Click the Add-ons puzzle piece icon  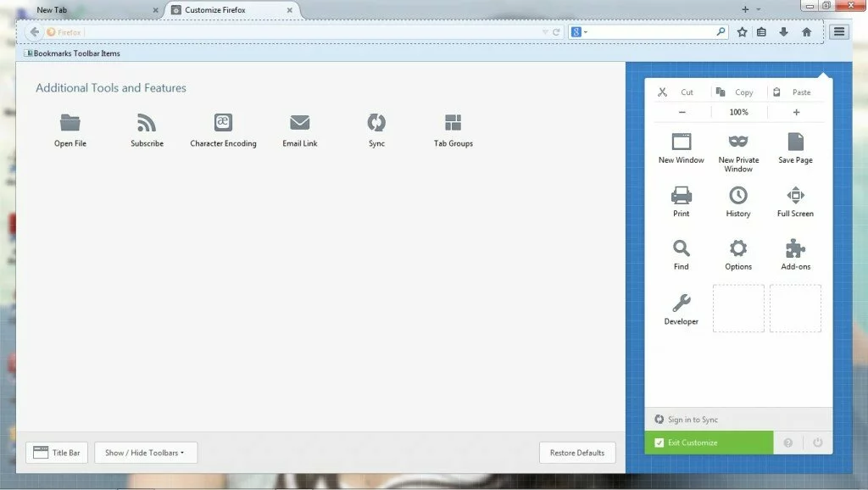795,248
